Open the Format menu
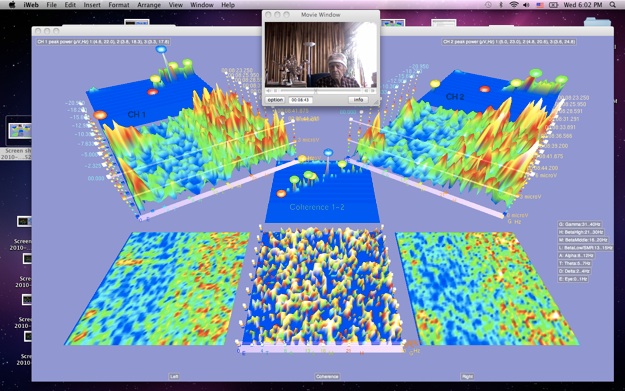The height and width of the screenshot is (391, 625). 119,5
